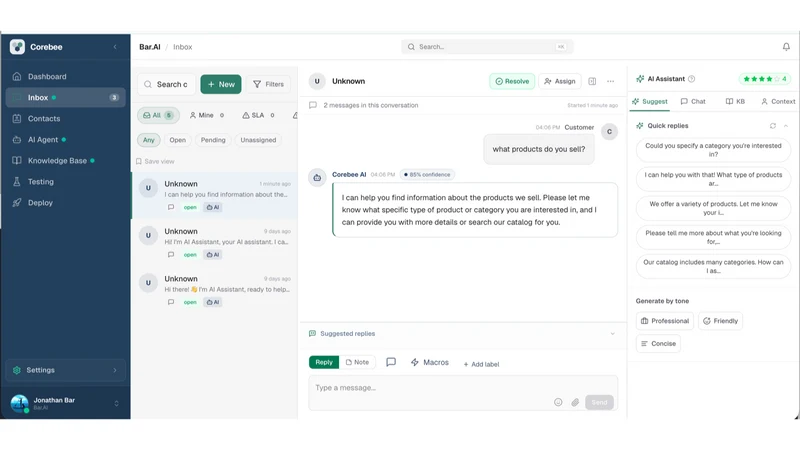Open notifications via the bell icon
This screenshot has height=450, width=800.
(x=786, y=47)
